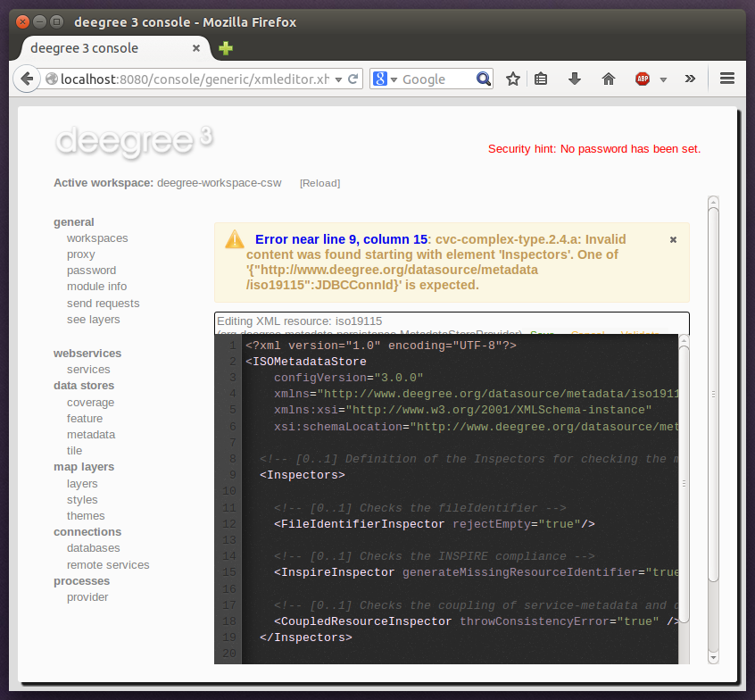Open workspaces from the sidebar

pos(97,238)
